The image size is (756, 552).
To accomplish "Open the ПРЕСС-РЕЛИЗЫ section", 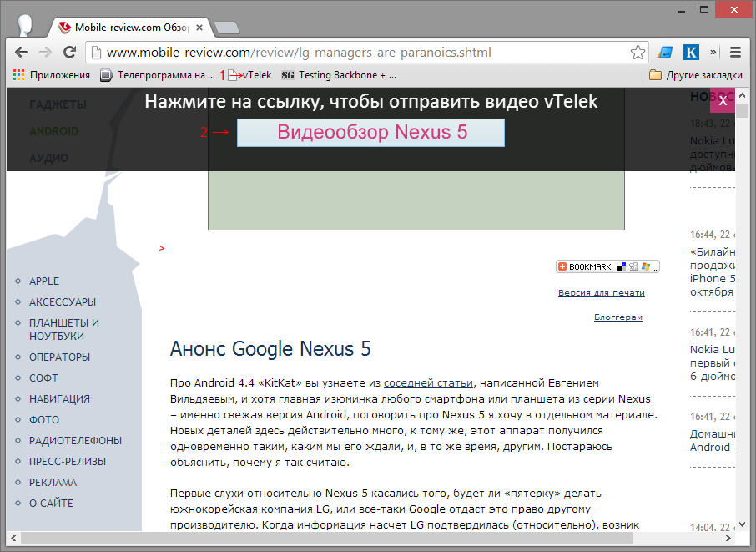I will (x=68, y=461).
